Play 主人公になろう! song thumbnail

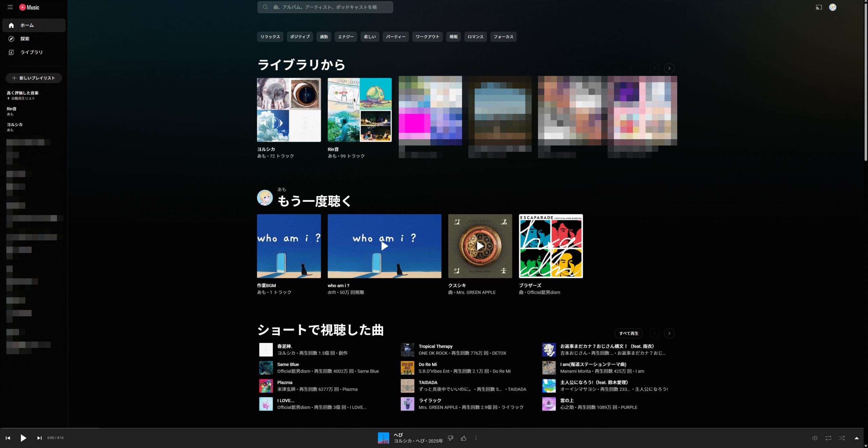[549, 386]
